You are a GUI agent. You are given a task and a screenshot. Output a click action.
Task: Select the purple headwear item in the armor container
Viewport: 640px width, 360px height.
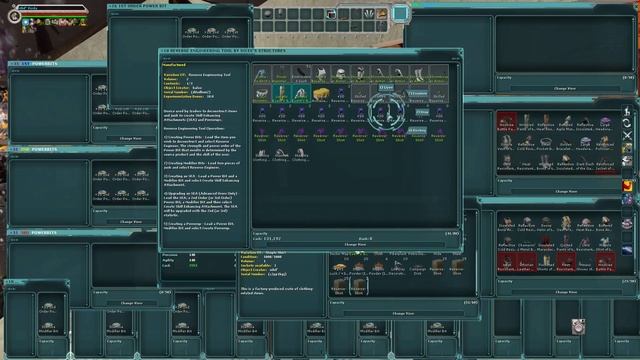605,122
